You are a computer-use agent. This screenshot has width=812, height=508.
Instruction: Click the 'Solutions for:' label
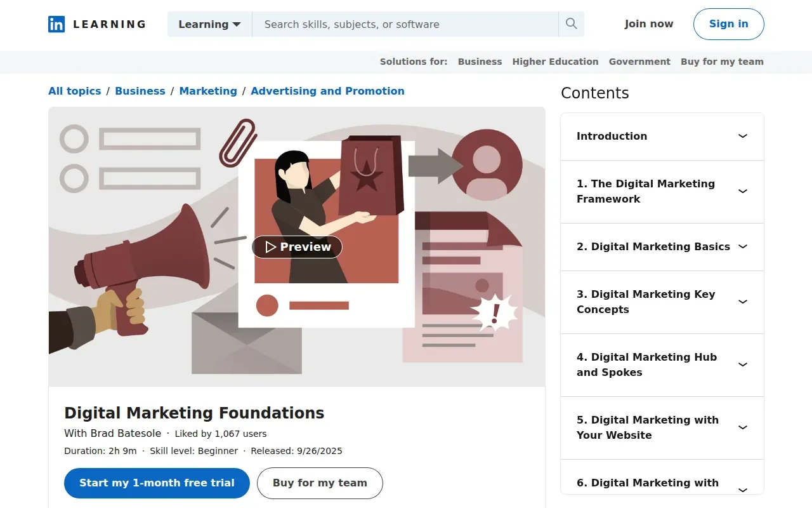[x=414, y=62]
